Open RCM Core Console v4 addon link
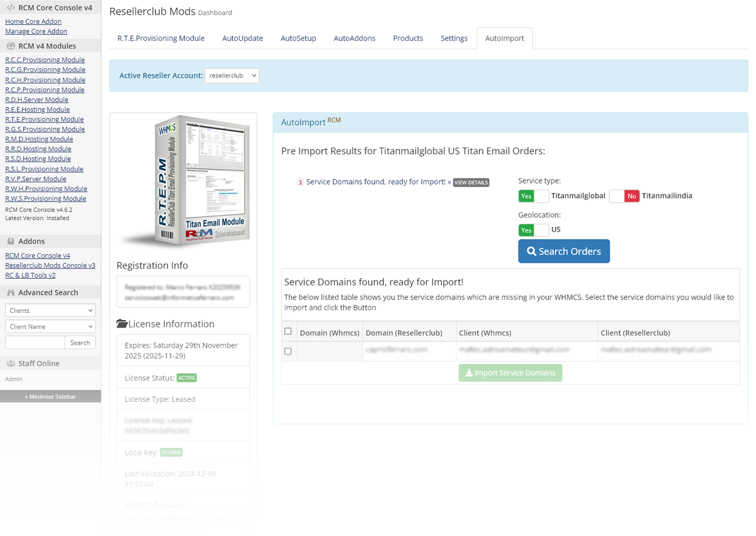 (38, 255)
